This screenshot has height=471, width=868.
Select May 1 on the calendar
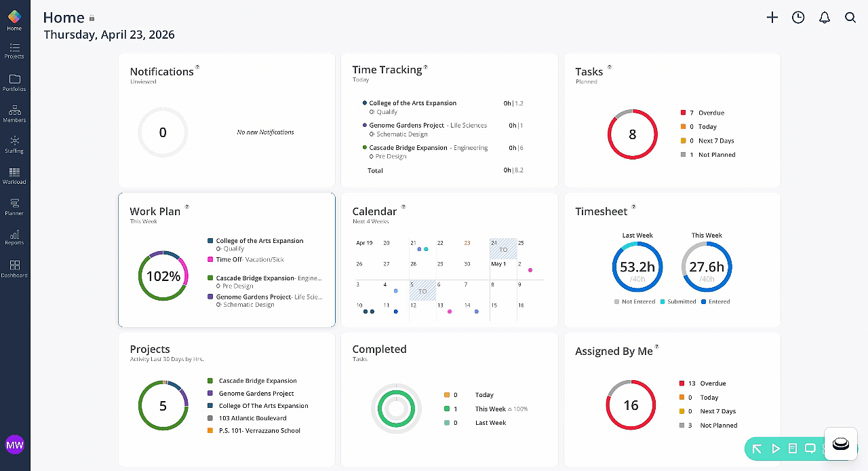pyautogui.click(x=498, y=264)
